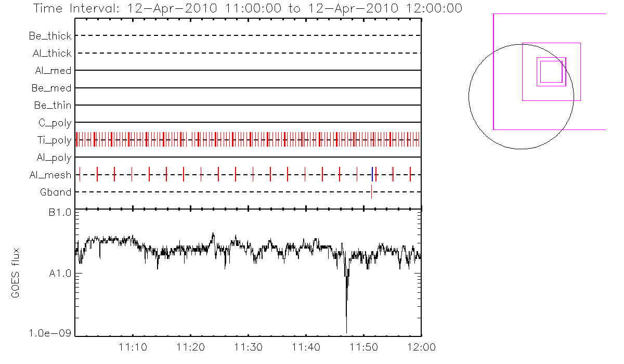
Task: Click the Al_thick filter row label
Action: 52,54
